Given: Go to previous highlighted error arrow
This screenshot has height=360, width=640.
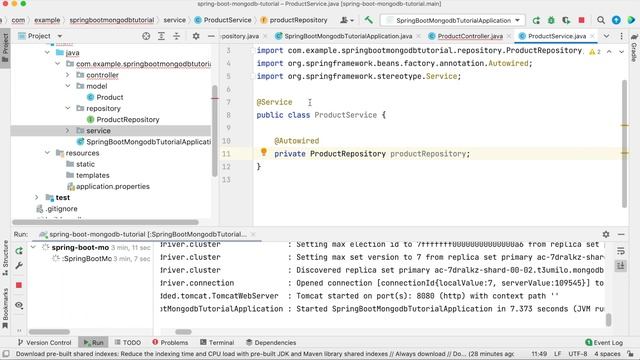Looking at the screenshot, I should (609, 52).
